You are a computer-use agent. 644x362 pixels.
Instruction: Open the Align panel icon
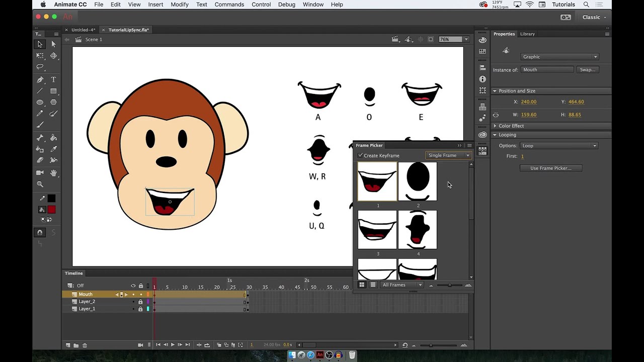click(482, 67)
